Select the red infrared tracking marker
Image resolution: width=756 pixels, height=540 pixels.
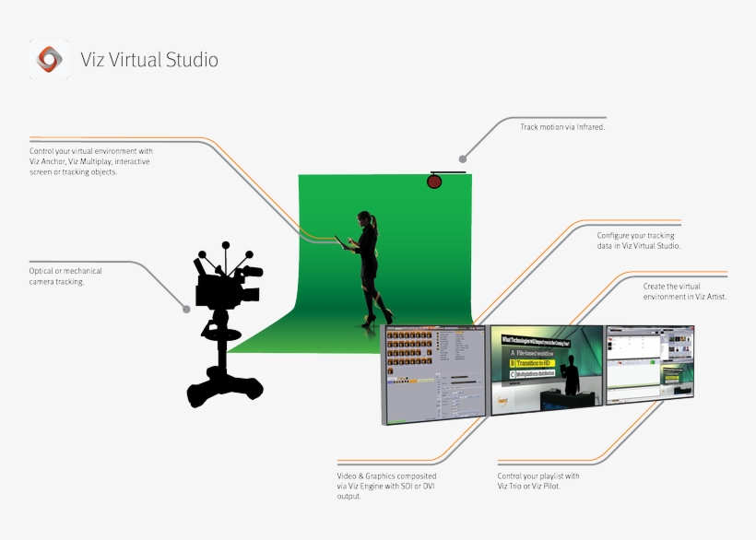click(434, 181)
